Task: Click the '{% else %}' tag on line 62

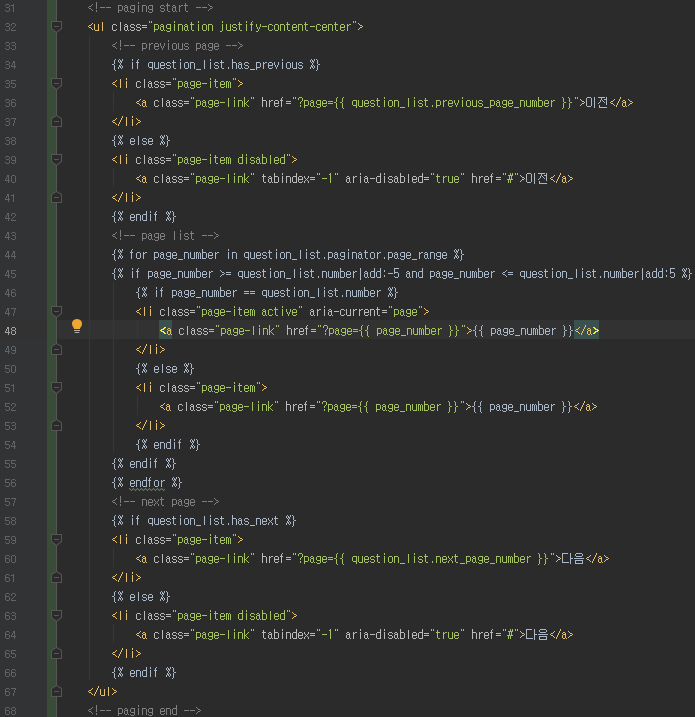Action: [141, 597]
